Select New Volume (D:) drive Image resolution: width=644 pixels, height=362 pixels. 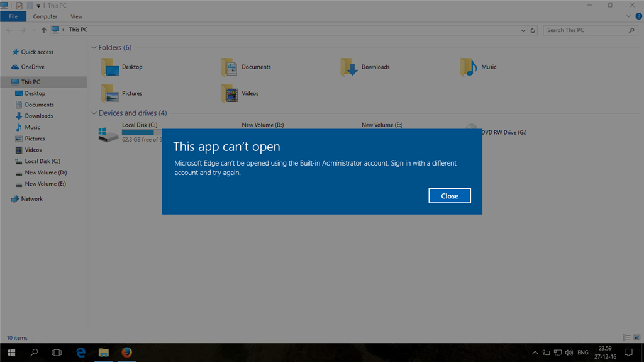coord(262,125)
